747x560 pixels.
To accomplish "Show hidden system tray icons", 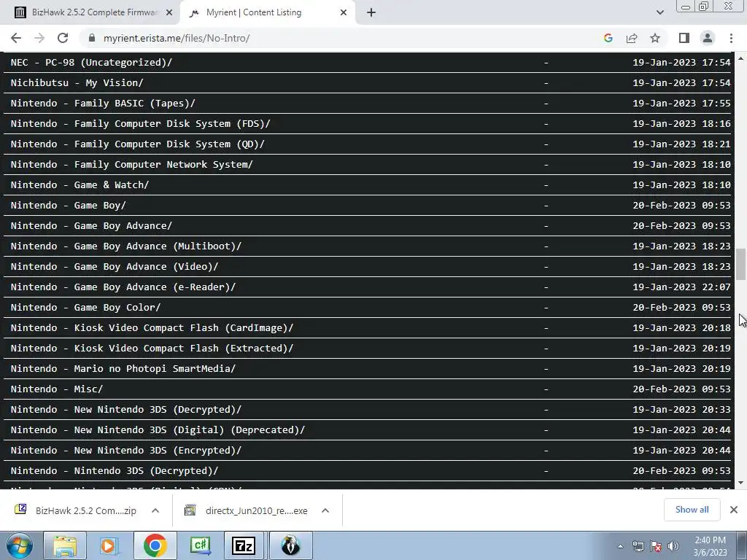I will (620, 546).
